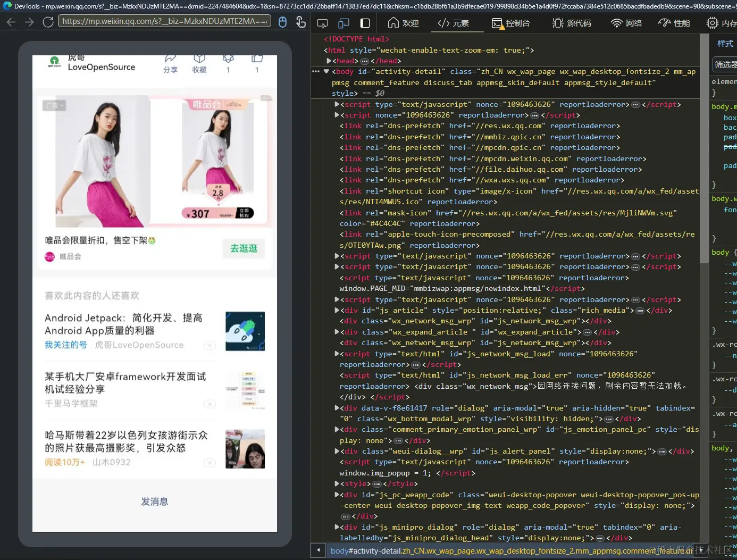
Task: Click the URL address field
Action: coord(164,21)
